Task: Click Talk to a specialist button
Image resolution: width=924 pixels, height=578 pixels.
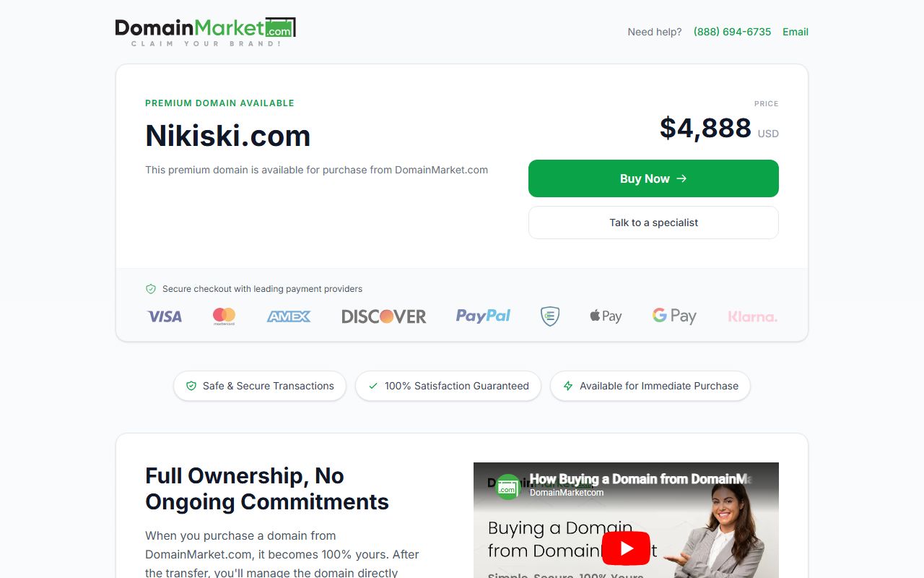Action: (653, 223)
